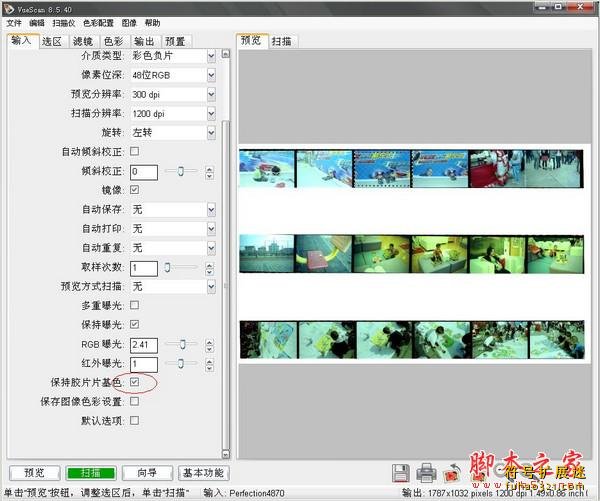The height and width of the screenshot is (501, 600).
Task: Click the RGB曝光 slider
Action: click(181, 344)
